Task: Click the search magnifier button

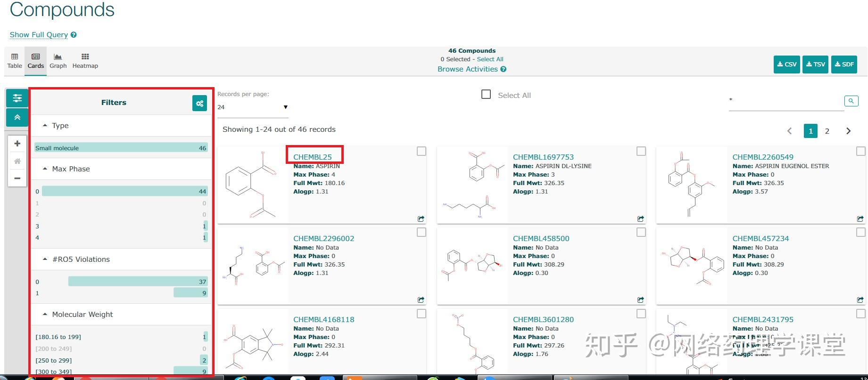Action: tap(851, 101)
